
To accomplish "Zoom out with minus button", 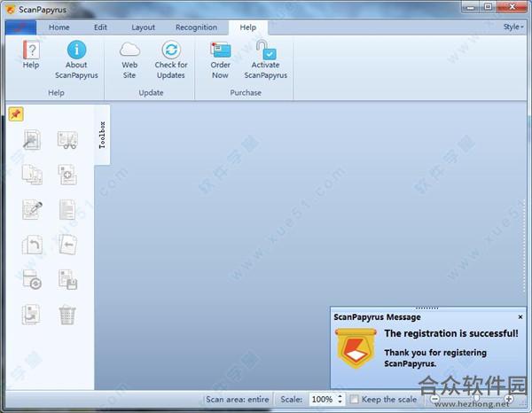I will point(435,399).
